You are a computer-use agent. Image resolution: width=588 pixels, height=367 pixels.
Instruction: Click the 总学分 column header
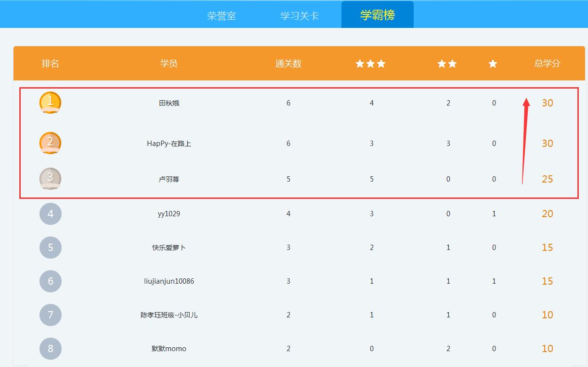click(547, 63)
